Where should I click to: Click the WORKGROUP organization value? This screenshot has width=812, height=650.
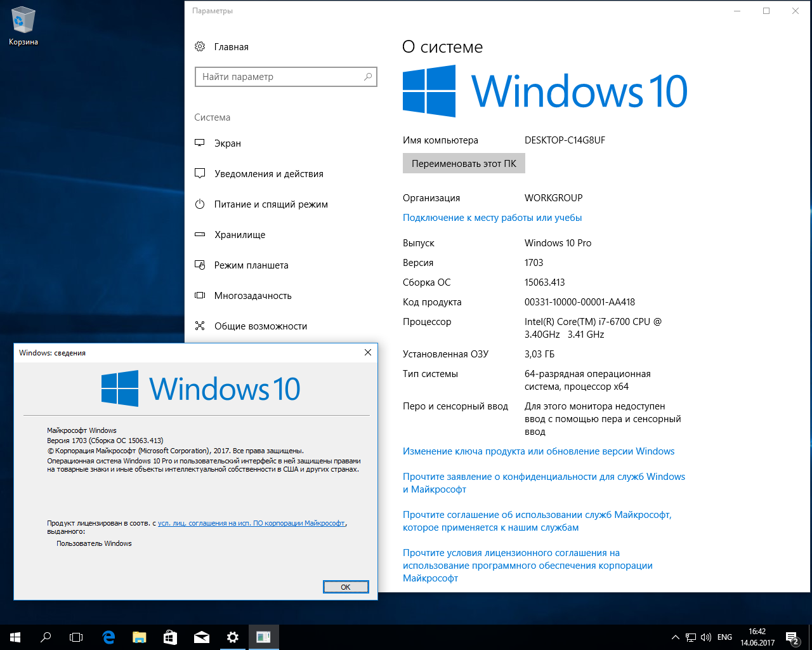click(553, 198)
